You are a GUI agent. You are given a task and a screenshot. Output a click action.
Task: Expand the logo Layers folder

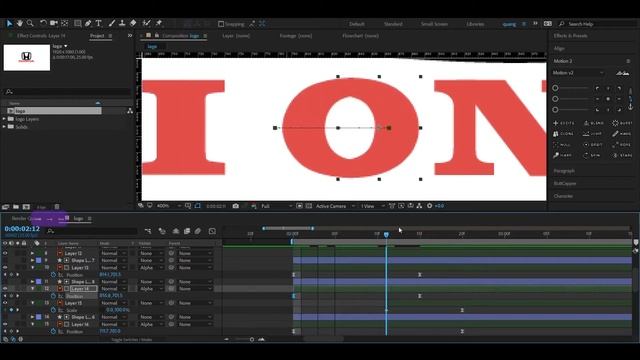pos(4,119)
